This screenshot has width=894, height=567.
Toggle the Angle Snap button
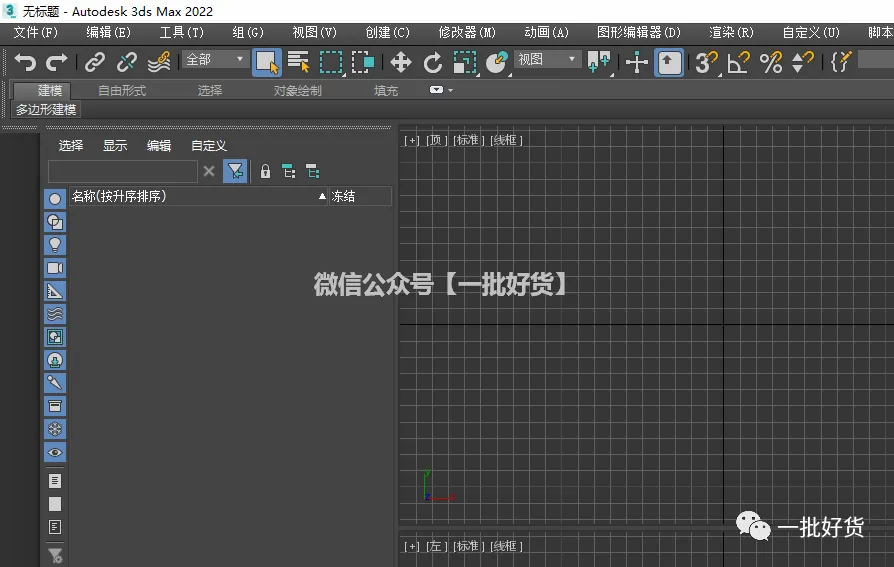pyautogui.click(x=738, y=62)
